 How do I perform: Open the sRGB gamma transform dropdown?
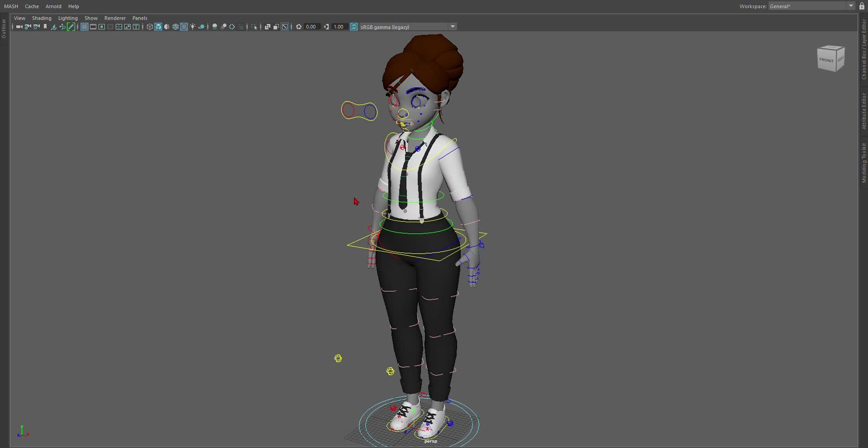coord(453,27)
